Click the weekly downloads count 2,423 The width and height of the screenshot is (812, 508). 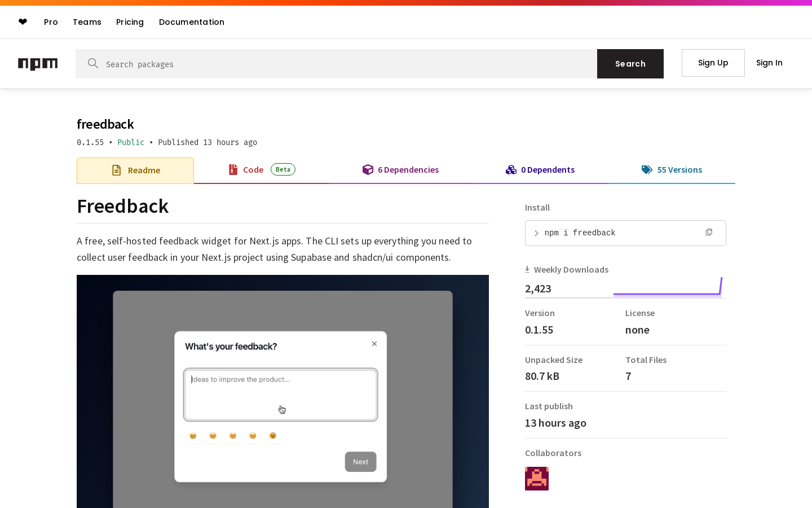[x=538, y=289]
